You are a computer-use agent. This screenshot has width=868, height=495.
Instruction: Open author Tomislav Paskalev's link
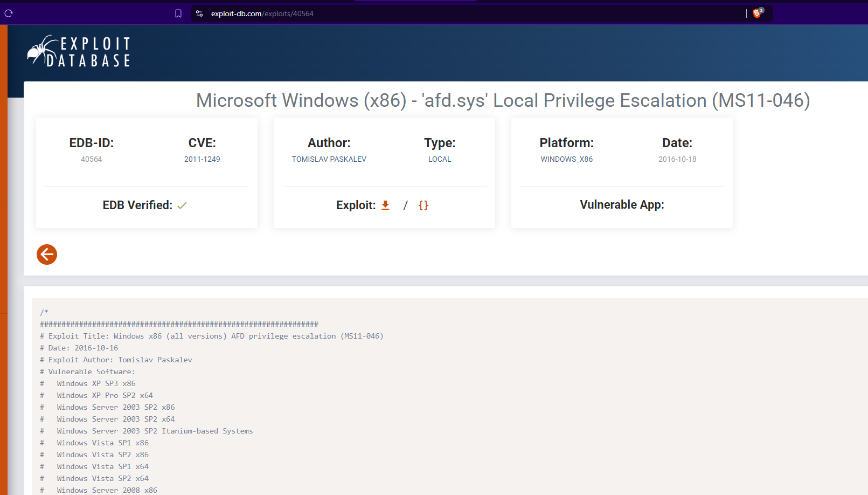(x=329, y=159)
